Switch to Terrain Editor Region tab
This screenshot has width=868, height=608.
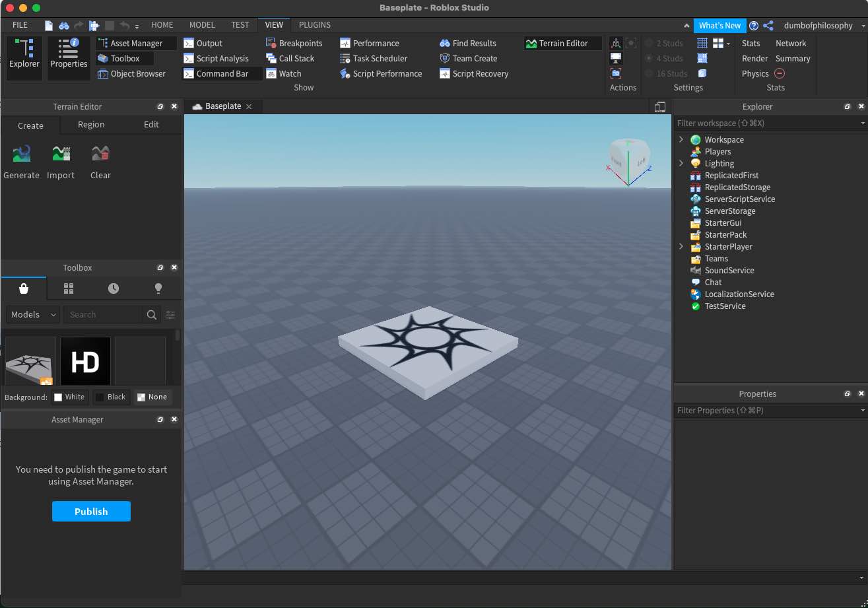91,125
